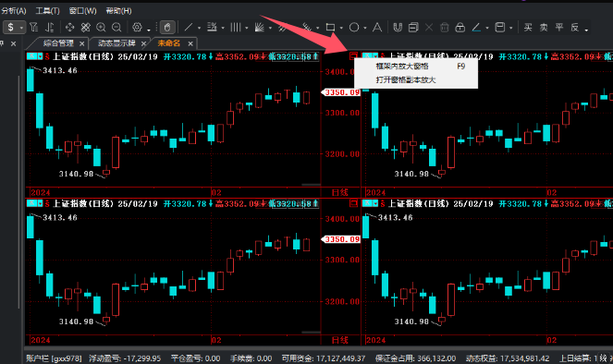Click the sort order toolbar icon
The height and width of the screenshot is (364, 613).
(49, 28)
